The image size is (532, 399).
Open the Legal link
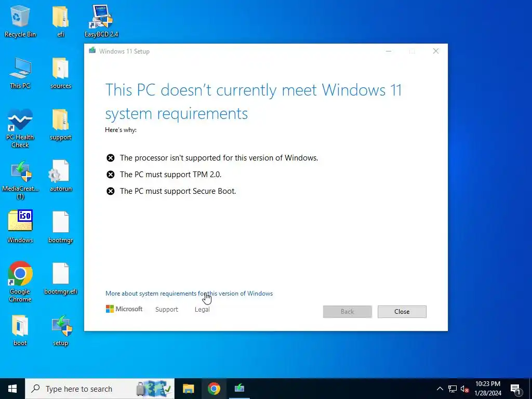coord(202,310)
